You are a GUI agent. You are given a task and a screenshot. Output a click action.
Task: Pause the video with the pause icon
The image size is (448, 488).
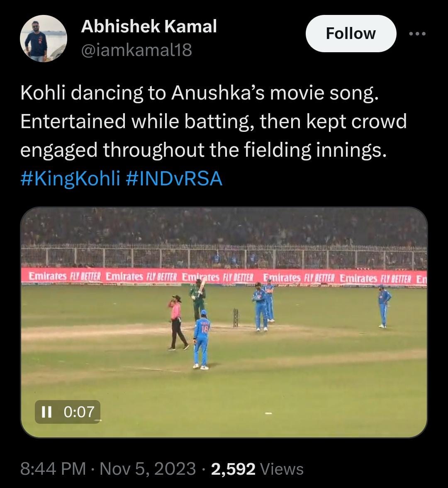46,412
